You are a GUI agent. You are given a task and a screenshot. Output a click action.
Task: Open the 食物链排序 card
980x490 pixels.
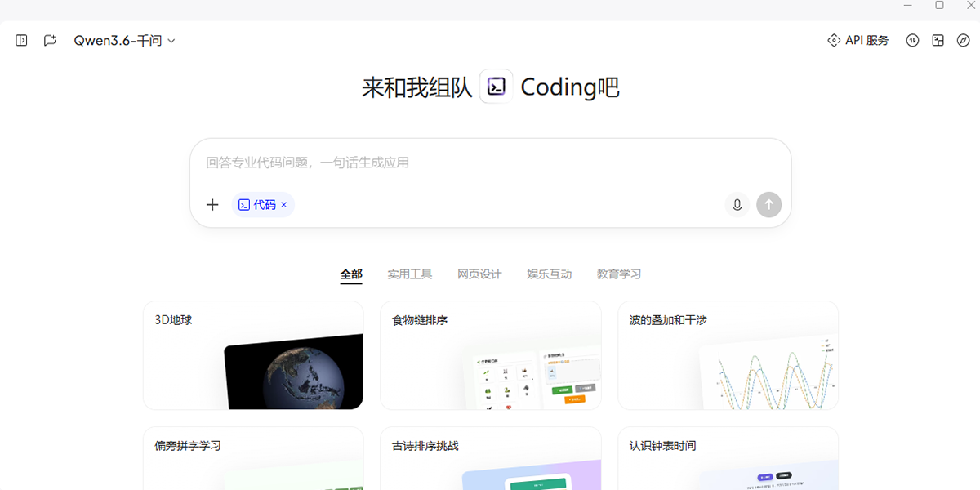[491, 355]
